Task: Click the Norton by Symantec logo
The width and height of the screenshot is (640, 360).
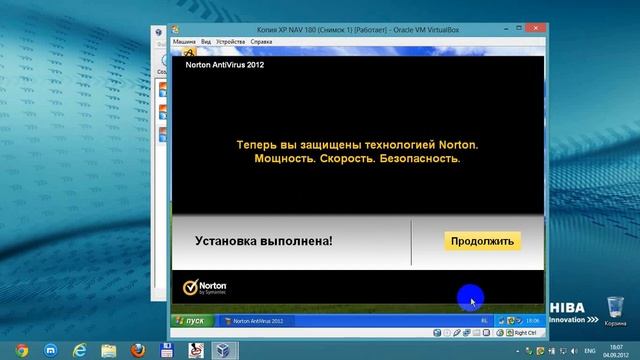Action: [204, 287]
